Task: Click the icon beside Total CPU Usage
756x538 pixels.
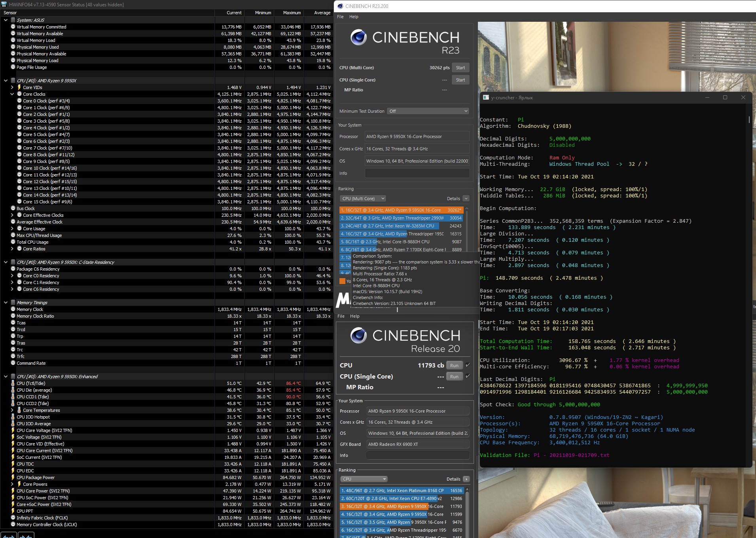Action: click(13, 242)
